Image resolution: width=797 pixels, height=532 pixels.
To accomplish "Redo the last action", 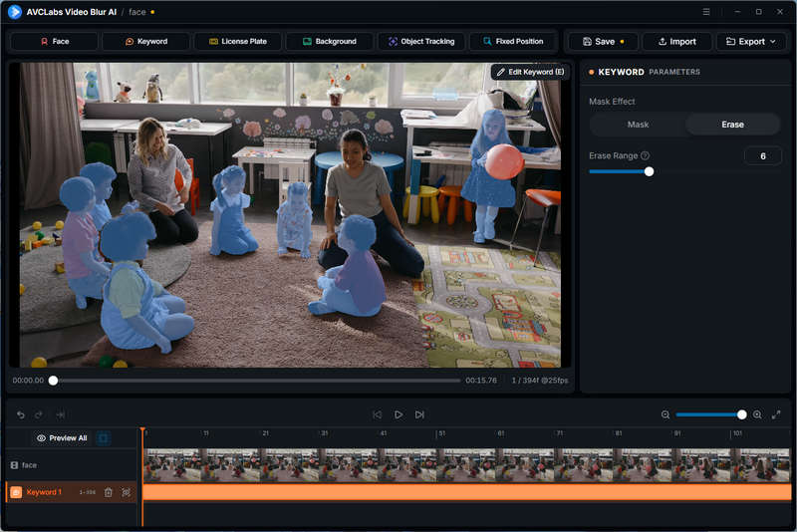I will tap(39, 415).
